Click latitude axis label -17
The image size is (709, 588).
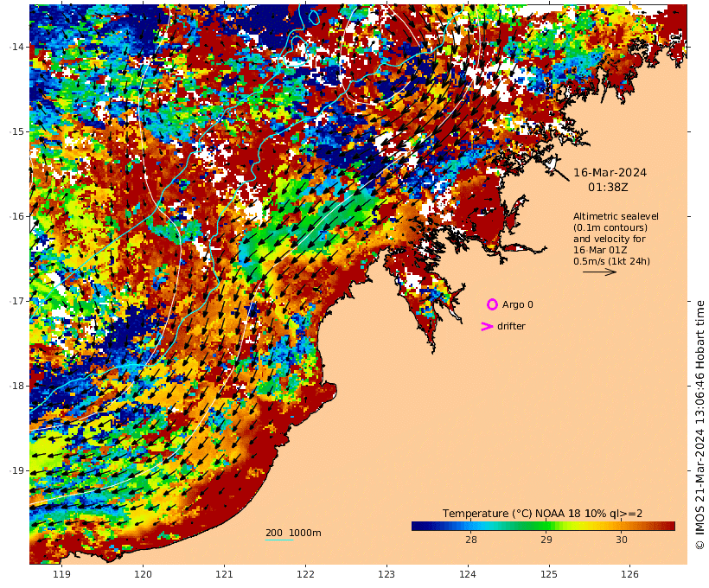(16, 301)
